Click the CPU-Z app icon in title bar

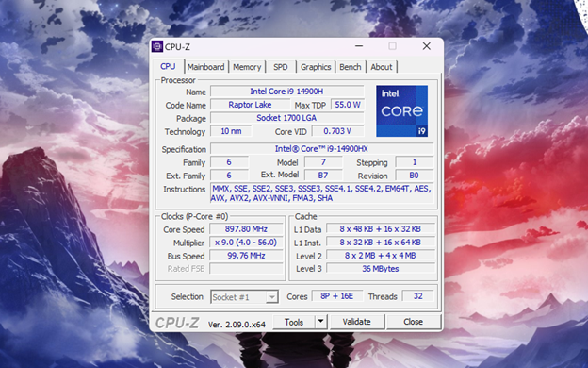[157, 46]
